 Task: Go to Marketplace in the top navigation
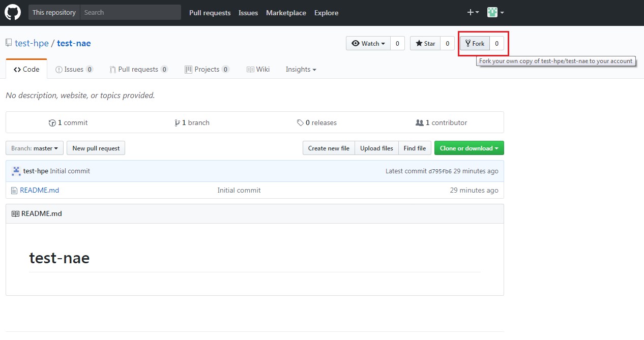[286, 13]
